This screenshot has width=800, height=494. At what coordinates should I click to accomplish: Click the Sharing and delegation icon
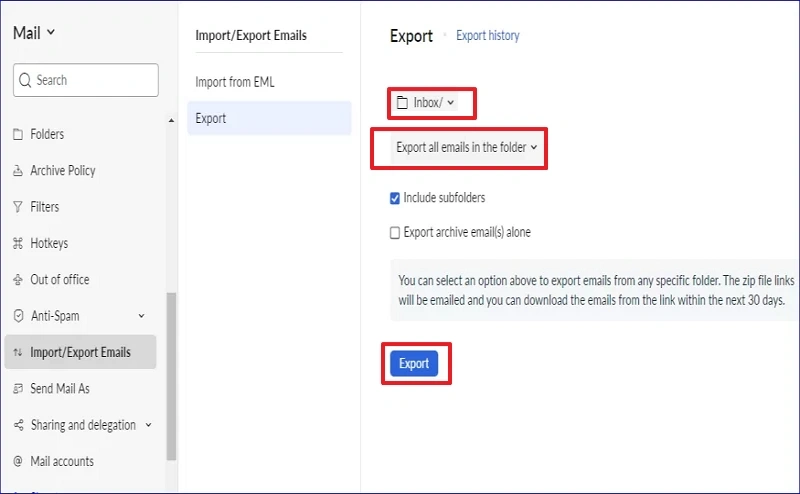pos(18,425)
